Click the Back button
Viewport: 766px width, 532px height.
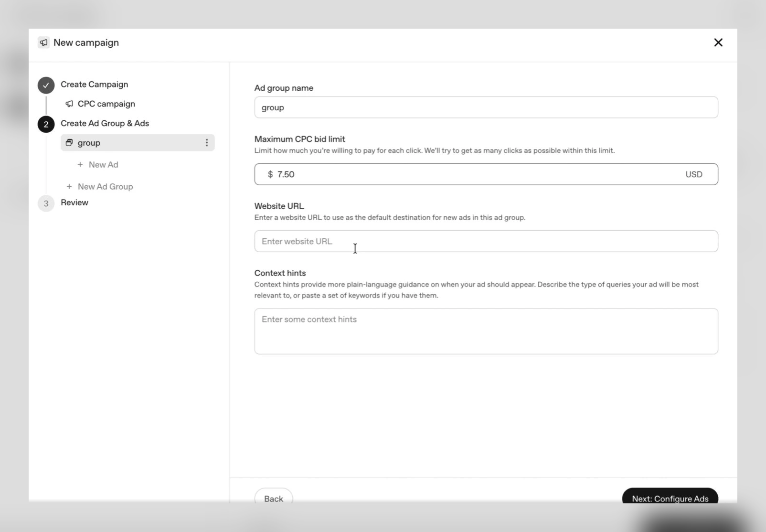coord(274,497)
